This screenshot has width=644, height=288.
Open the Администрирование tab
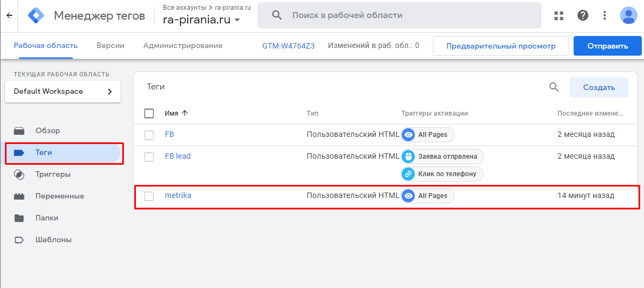pyautogui.click(x=183, y=46)
